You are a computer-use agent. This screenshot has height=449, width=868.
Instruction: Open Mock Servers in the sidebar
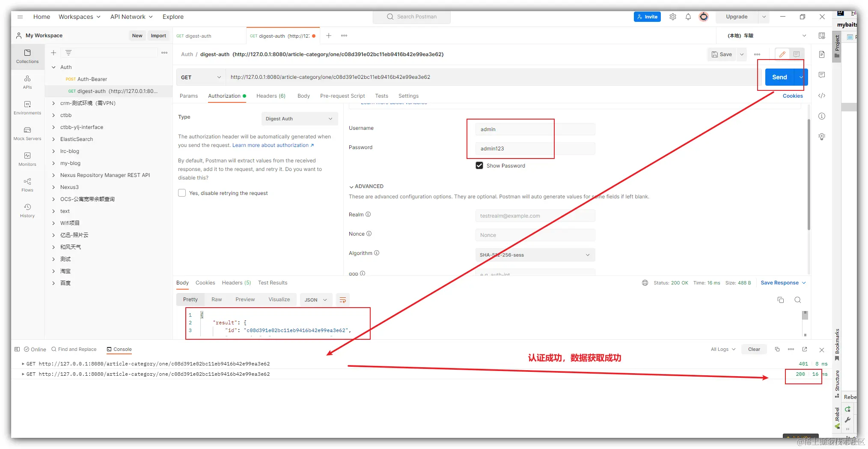tap(27, 133)
